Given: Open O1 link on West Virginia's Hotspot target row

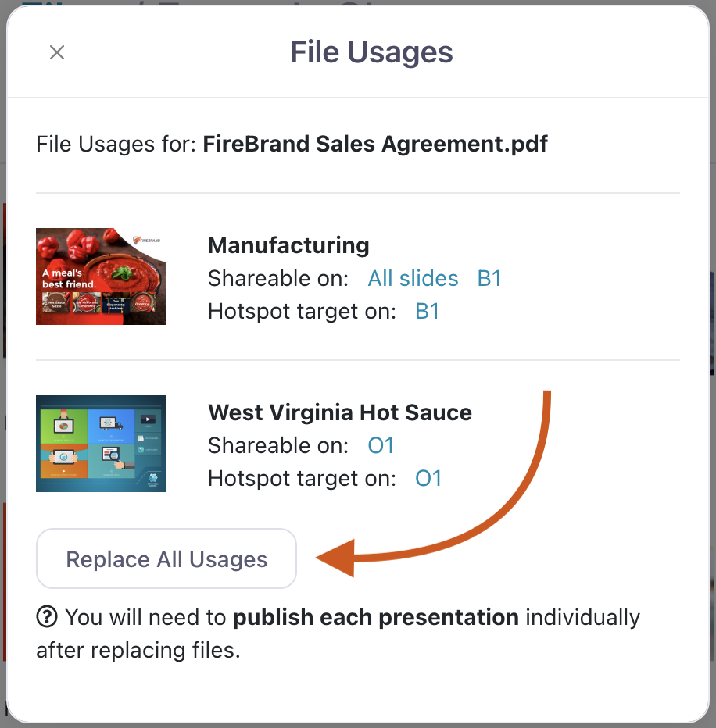Looking at the screenshot, I should click(428, 478).
